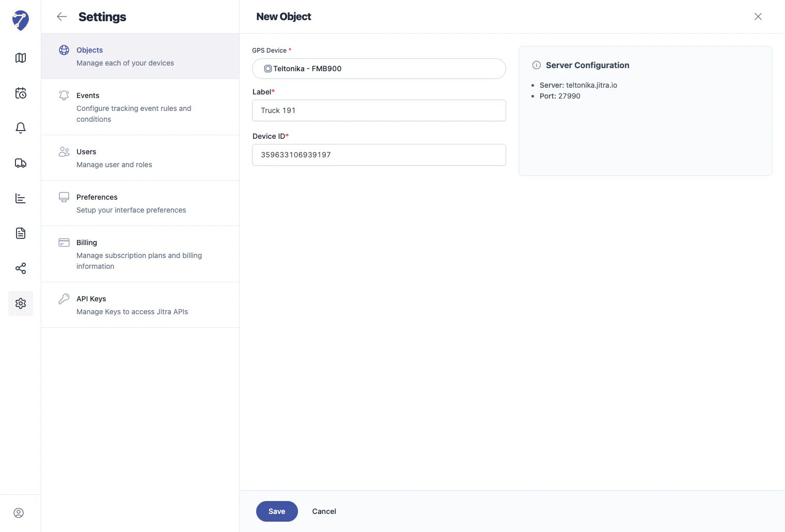The width and height of the screenshot is (785, 532).
Task: Close the New Object panel
Action: (758, 17)
